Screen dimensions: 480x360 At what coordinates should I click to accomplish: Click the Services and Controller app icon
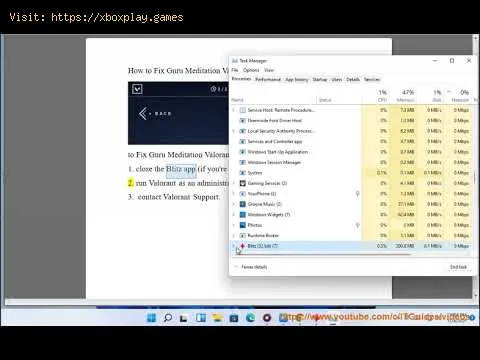coord(243,141)
